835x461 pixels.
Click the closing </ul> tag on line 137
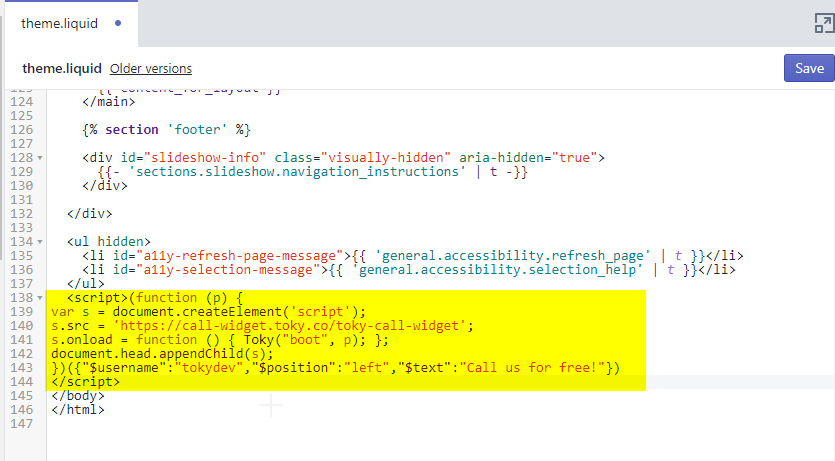(x=86, y=284)
